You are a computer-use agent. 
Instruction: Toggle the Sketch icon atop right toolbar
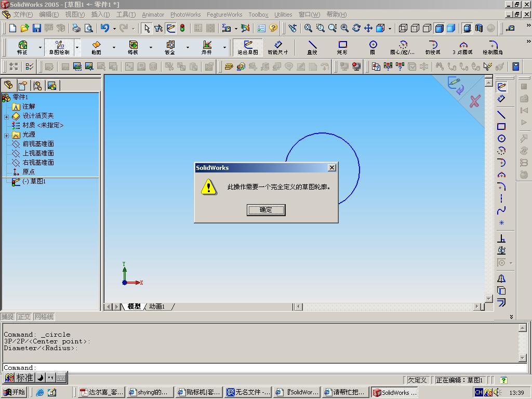tap(501, 87)
